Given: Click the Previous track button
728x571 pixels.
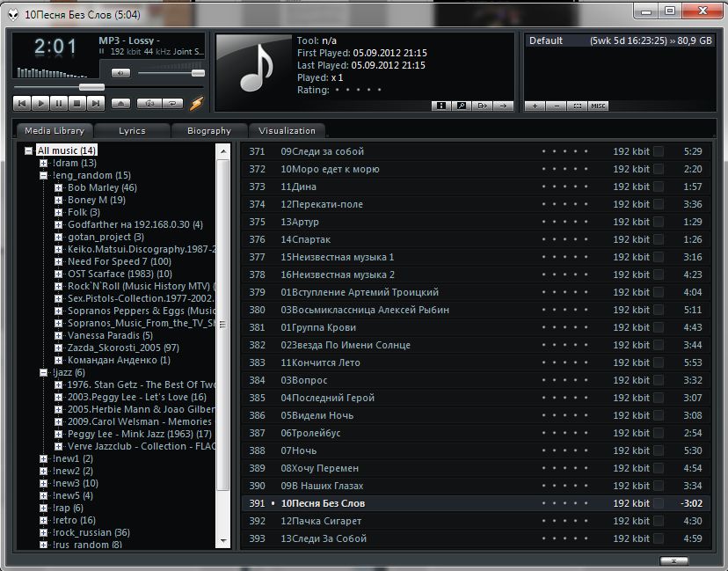Looking at the screenshot, I should 21,103.
